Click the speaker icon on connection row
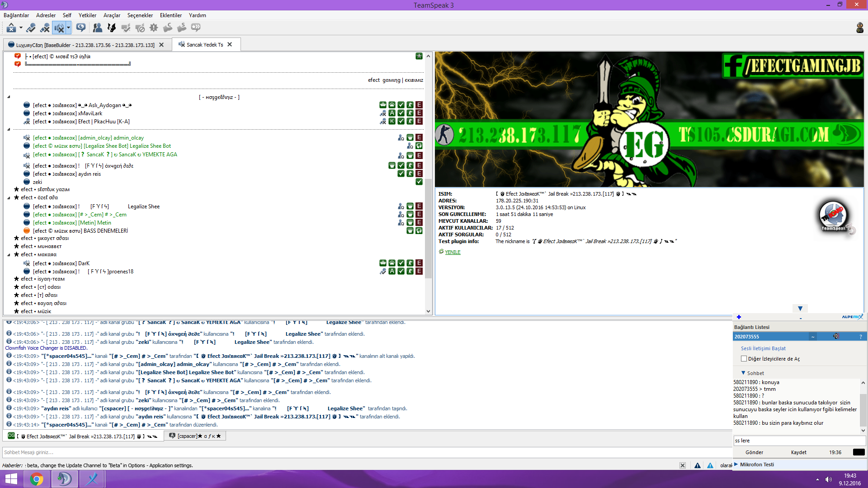 [836, 336]
